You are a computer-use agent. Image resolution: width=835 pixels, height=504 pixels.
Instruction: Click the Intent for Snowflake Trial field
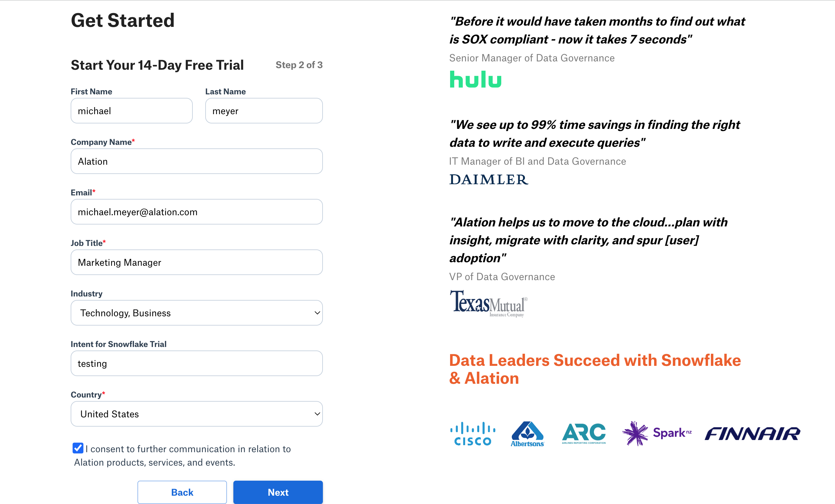click(x=197, y=363)
